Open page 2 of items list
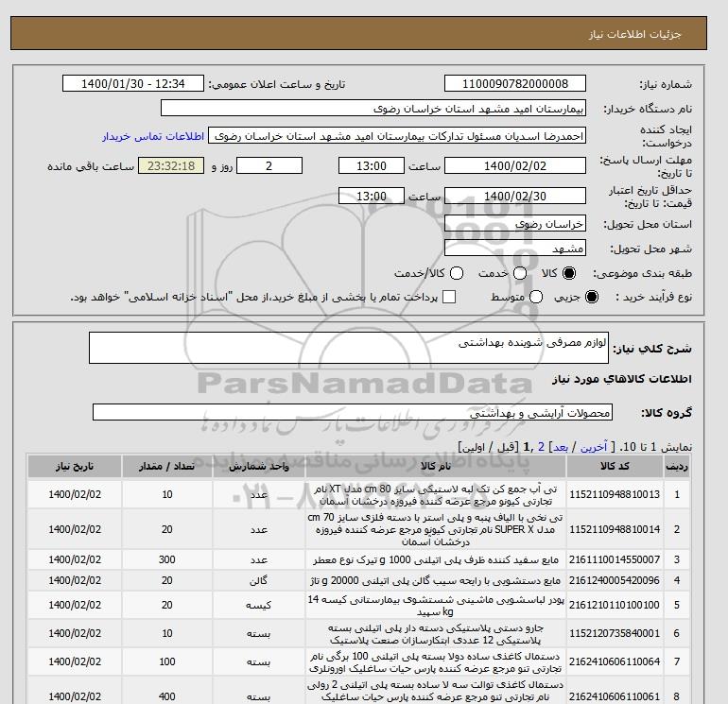The height and width of the screenshot is (704, 728). [x=541, y=447]
